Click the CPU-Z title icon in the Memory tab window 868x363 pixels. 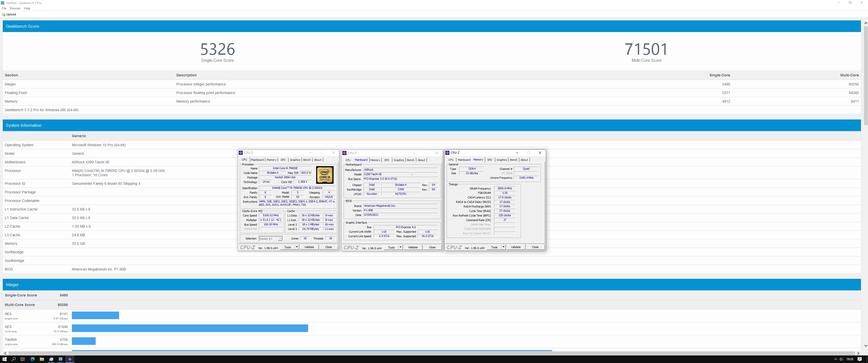coord(447,153)
